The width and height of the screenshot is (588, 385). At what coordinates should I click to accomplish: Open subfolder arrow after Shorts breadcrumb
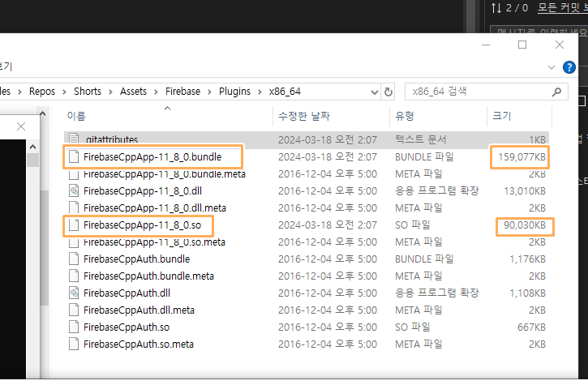click(x=110, y=92)
